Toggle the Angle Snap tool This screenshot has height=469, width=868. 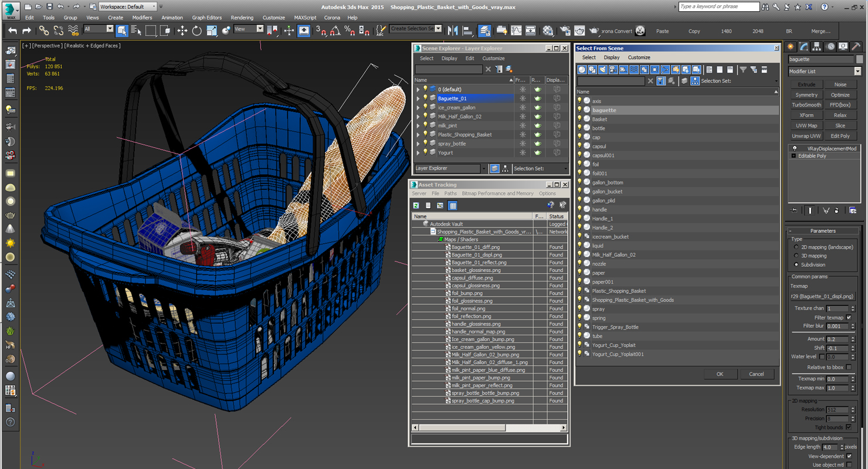[335, 30]
